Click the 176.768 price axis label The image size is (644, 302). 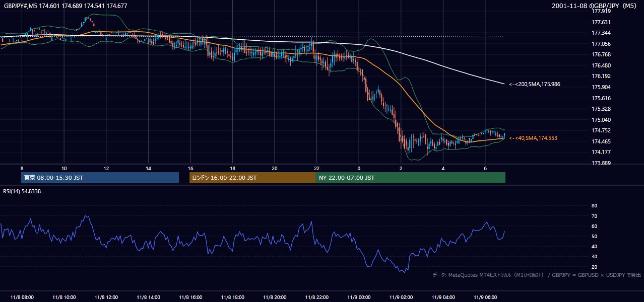[x=601, y=54]
